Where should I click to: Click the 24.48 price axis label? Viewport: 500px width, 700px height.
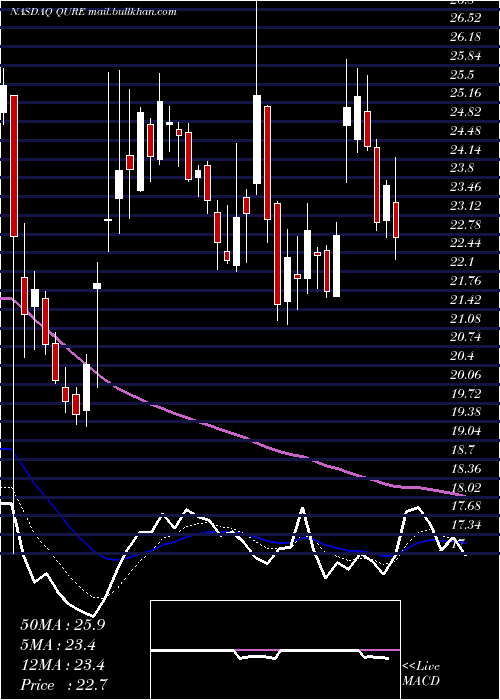pos(465,130)
